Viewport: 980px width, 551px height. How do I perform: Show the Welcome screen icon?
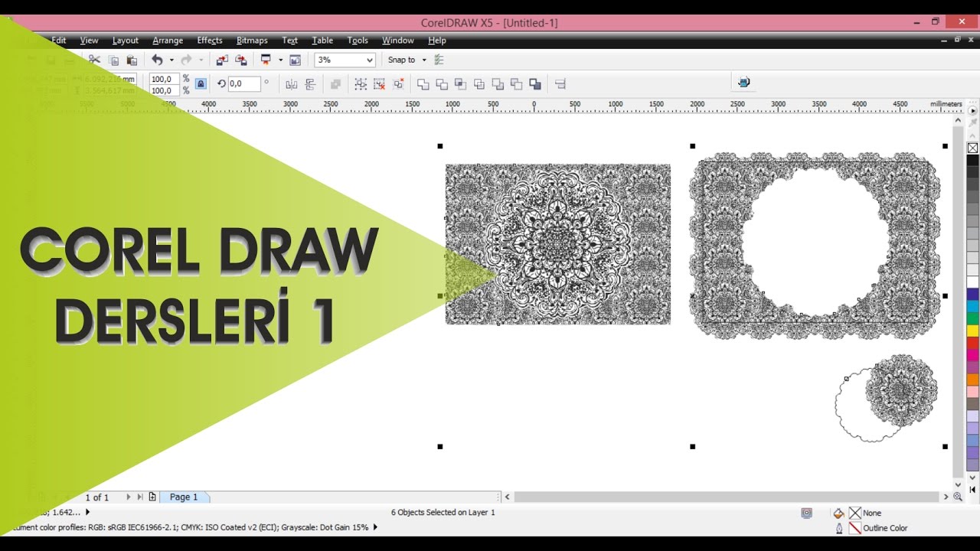point(295,60)
